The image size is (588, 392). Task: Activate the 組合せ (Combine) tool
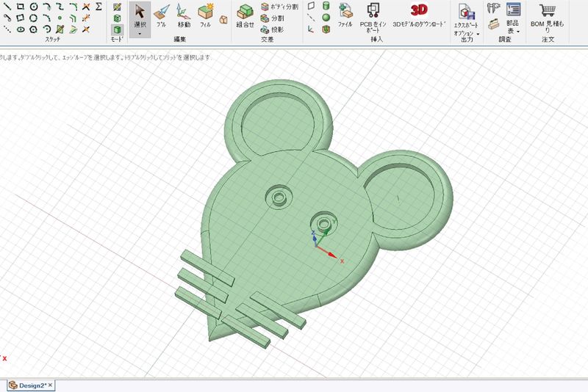245,15
